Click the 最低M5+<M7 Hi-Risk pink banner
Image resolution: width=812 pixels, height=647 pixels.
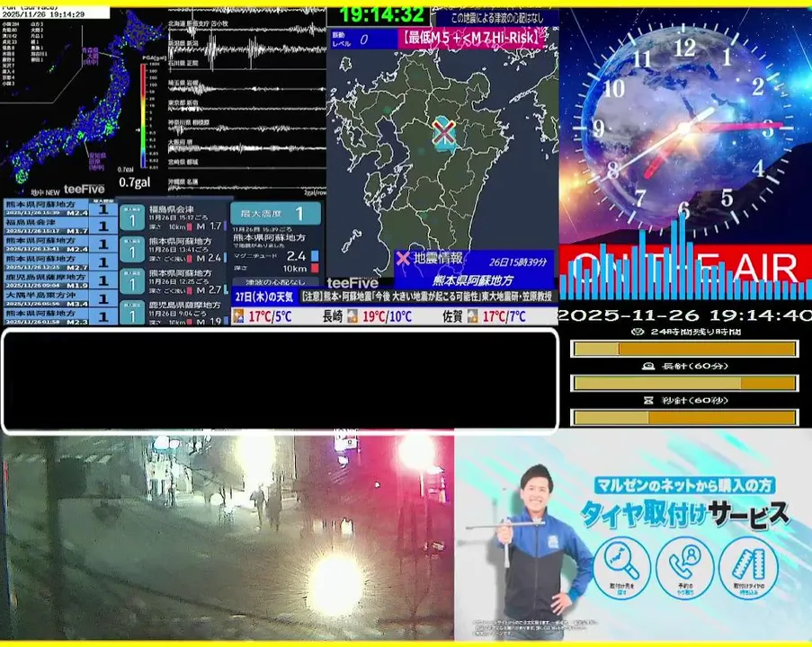coord(470,38)
